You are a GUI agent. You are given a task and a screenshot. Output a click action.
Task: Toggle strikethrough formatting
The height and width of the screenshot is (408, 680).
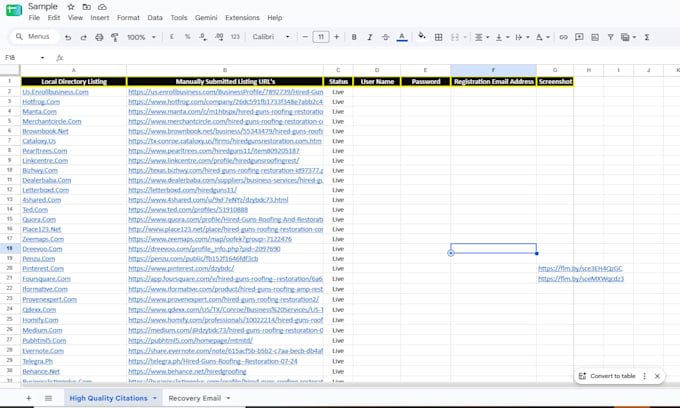(x=385, y=37)
